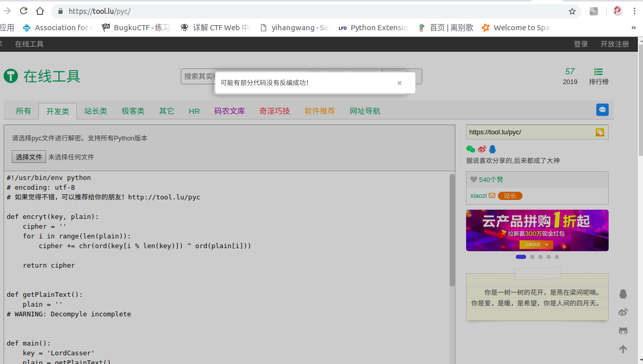Click the WeChat share icon
This screenshot has width=643, height=364.
point(470,149)
